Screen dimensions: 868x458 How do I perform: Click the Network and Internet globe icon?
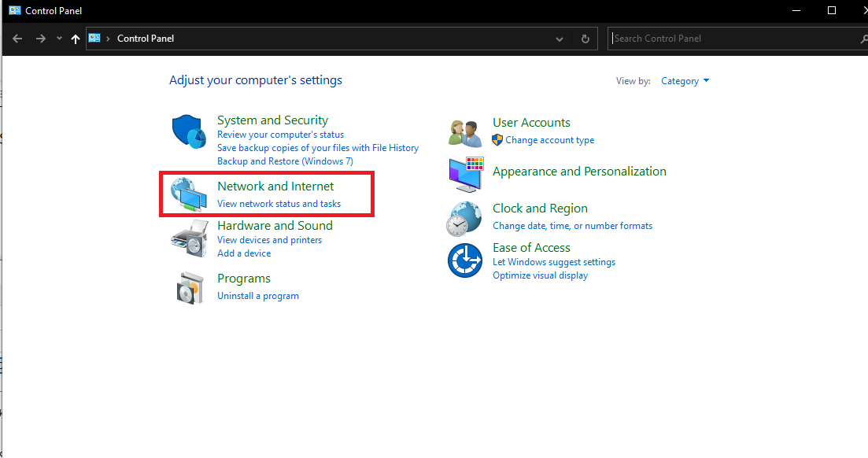[189, 194]
